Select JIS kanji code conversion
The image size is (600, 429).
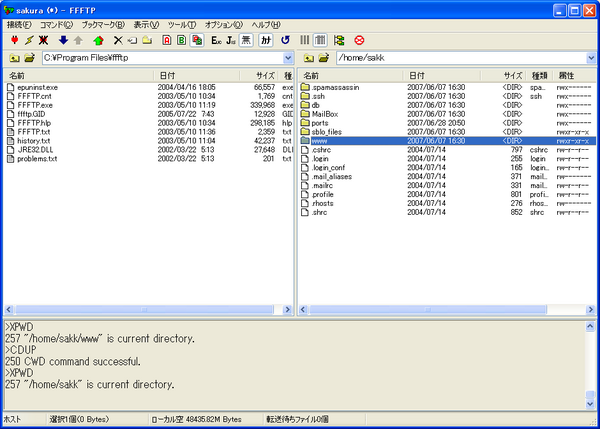coord(231,40)
